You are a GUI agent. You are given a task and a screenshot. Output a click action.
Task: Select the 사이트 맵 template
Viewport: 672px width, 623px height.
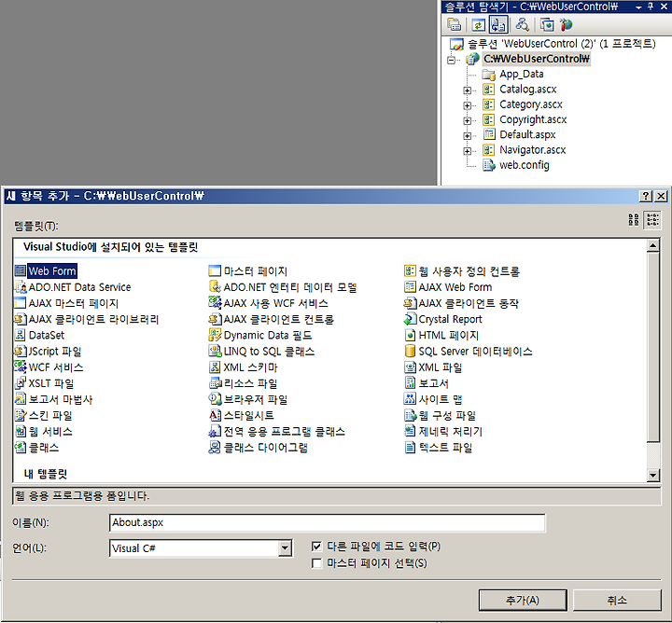tap(433, 399)
